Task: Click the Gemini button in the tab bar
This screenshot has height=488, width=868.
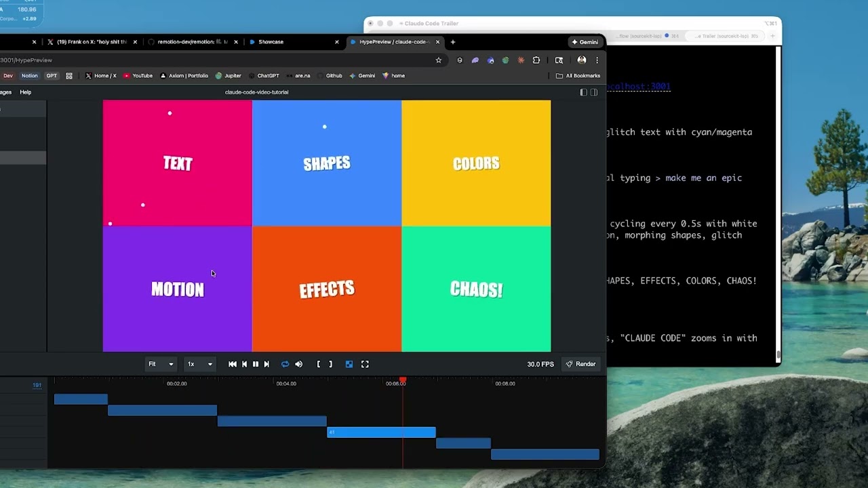Action: point(585,42)
